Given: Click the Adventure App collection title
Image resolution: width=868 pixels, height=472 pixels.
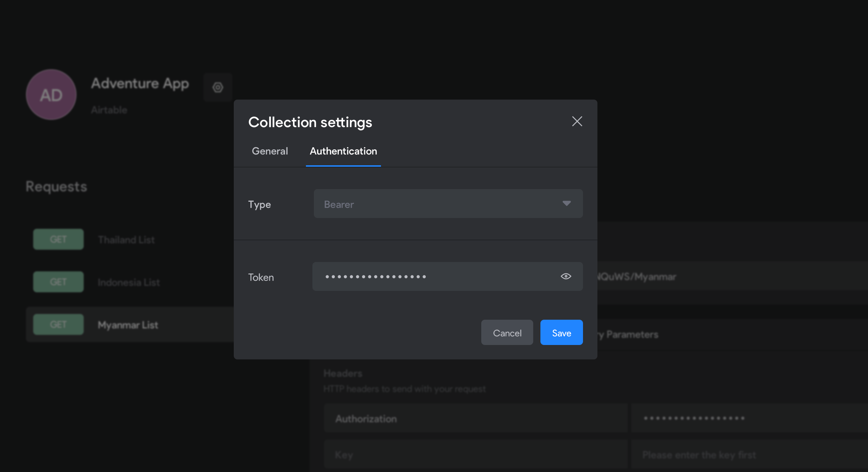Looking at the screenshot, I should tap(140, 84).
